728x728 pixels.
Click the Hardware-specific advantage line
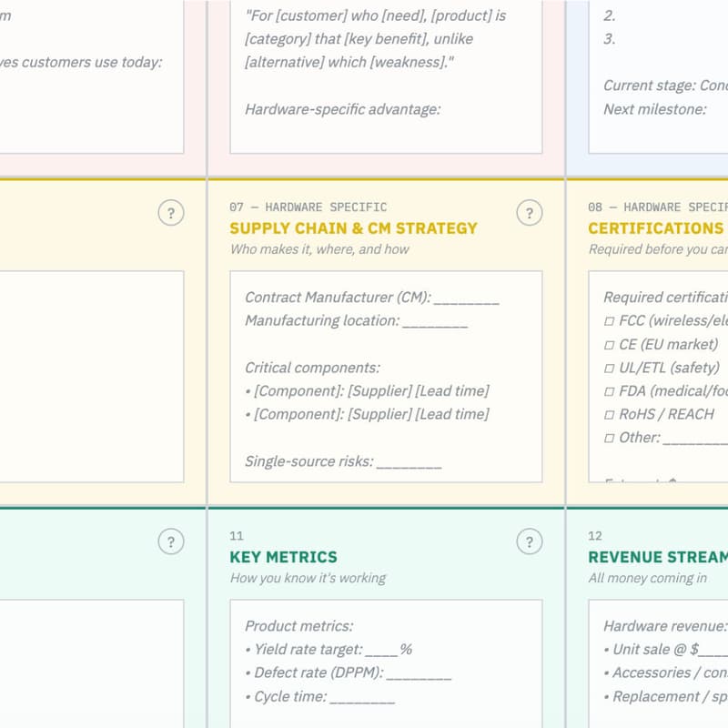tap(343, 109)
